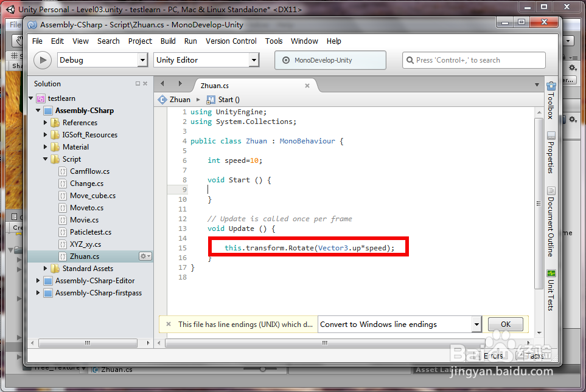Select XYZ_xy.cs in solution tree
This screenshot has height=392, width=586.
(85, 244)
